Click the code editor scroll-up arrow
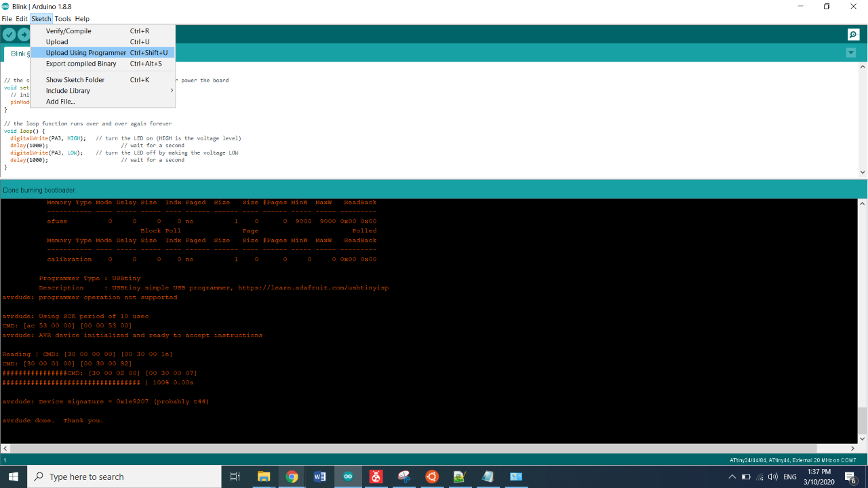868x488 pixels. pyautogui.click(x=863, y=67)
